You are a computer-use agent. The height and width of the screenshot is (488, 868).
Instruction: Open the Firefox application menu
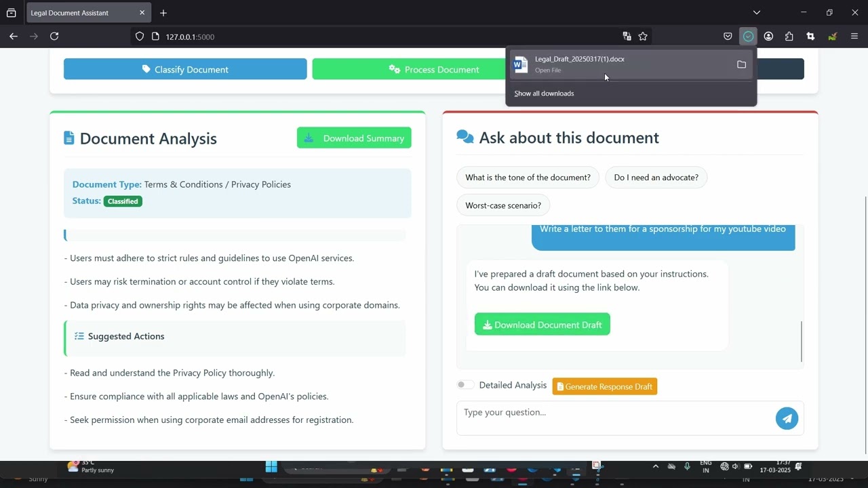854,37
